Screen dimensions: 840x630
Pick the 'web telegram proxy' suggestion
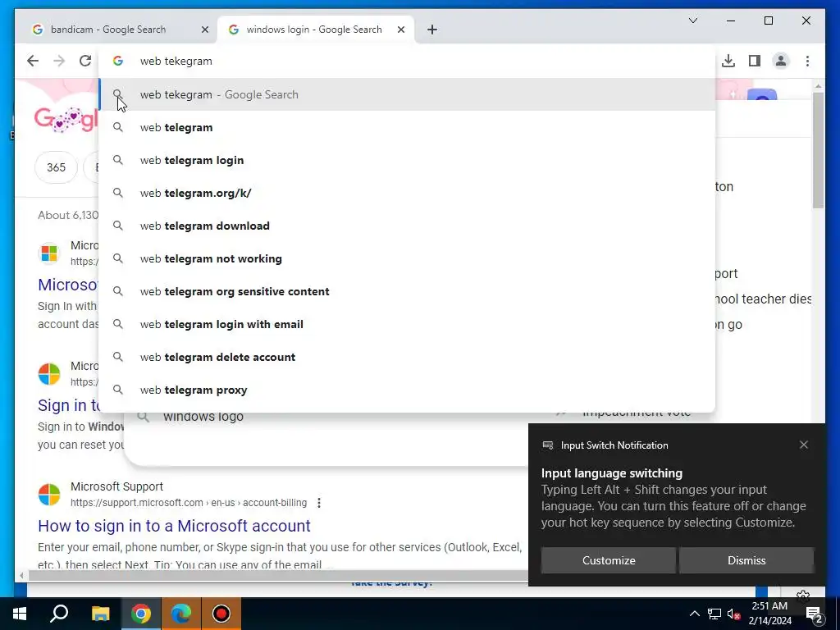pos(407,390)
